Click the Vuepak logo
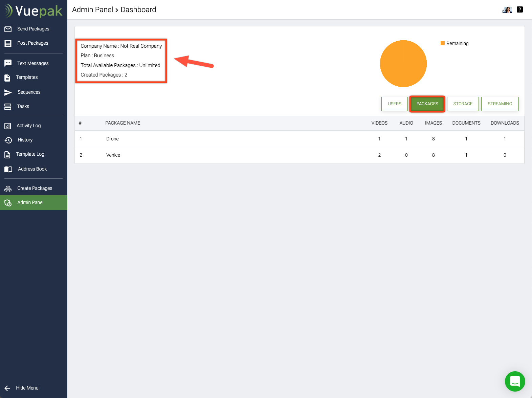The height and width of the screenshot is (398, 532). tap(33, 11)
